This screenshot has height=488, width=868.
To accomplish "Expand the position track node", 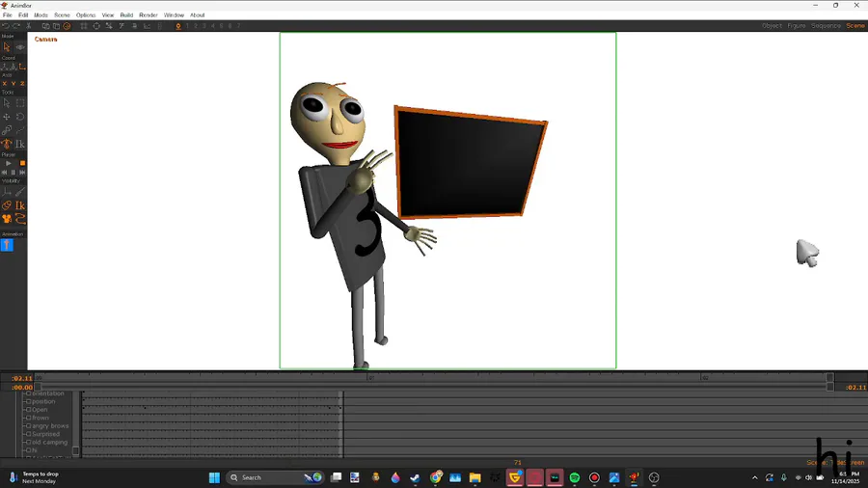I will (28, 402).
